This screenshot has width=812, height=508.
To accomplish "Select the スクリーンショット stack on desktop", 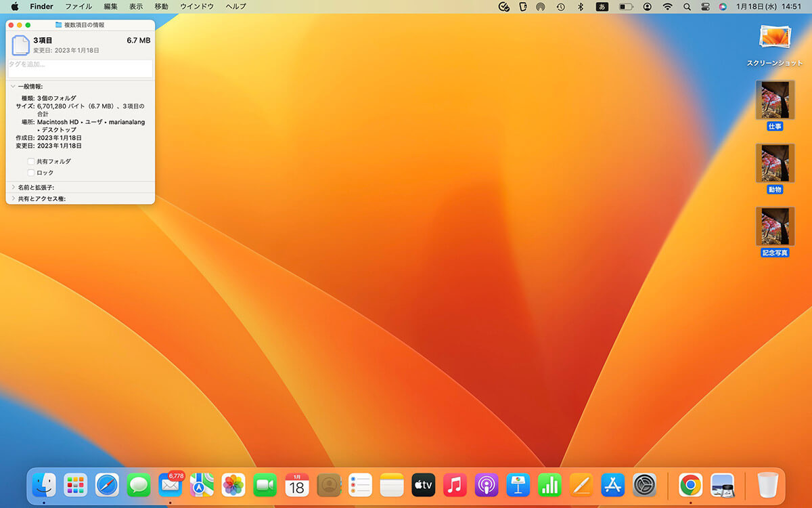I will click(x=775, y=44).
